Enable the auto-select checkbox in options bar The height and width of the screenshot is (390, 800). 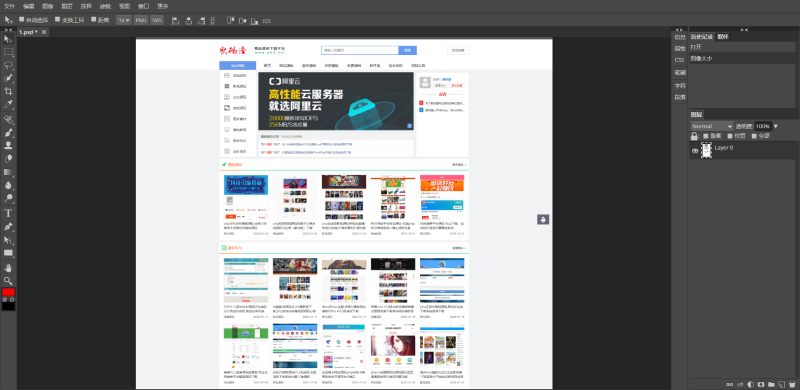click(x=21, y=19)
